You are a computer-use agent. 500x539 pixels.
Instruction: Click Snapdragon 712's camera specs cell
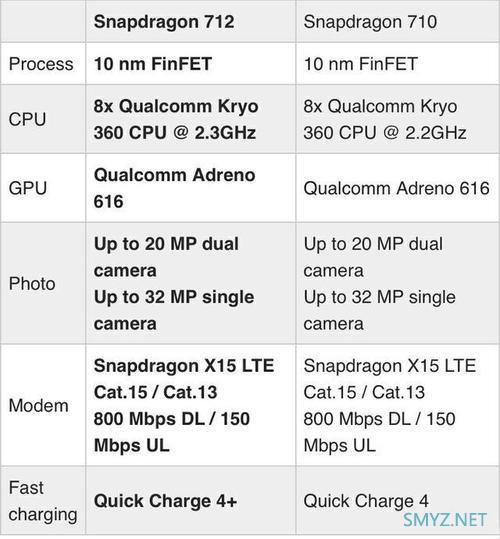[191, 284]
